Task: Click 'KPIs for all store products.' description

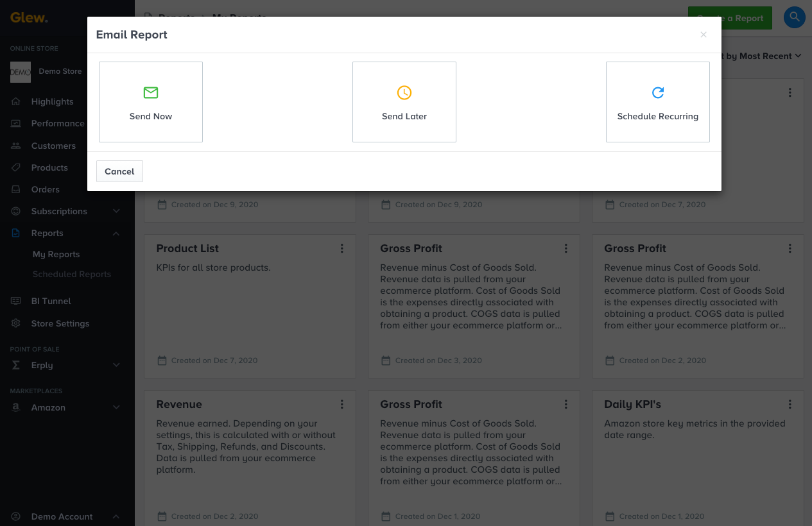Action: click(213, 267)
